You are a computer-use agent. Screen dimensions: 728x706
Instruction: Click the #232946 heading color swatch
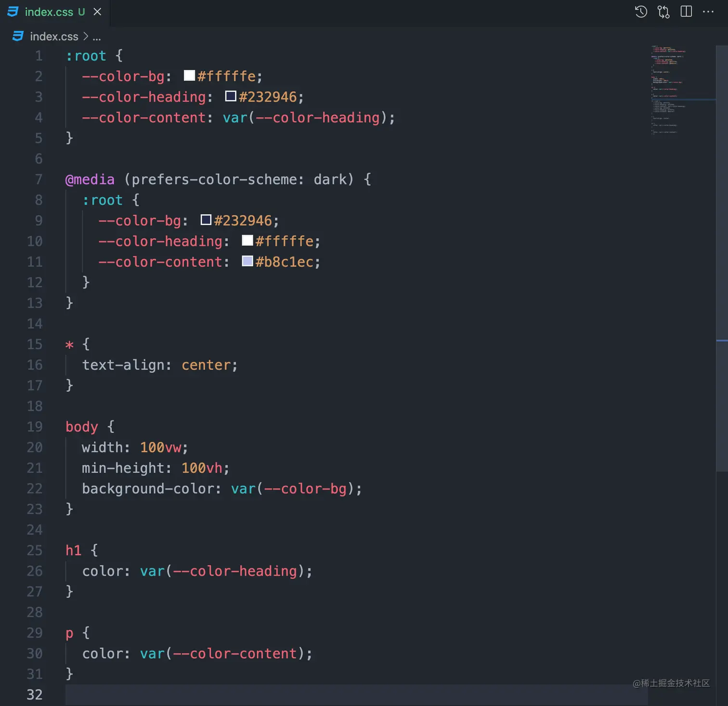tap(230, 96)
